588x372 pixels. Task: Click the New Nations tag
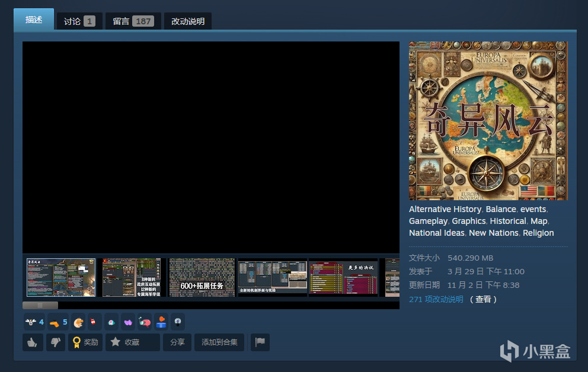[494, 233]
